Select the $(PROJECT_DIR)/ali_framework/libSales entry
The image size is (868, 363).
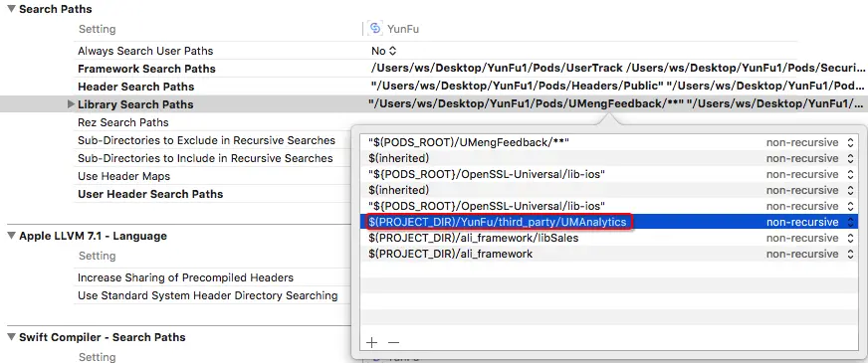[x=473, y=238]
